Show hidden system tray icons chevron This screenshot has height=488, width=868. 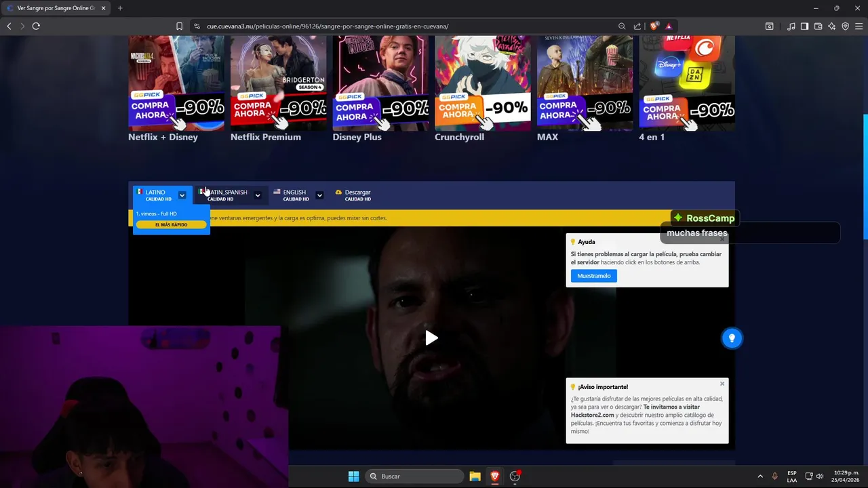tap(759, 476)
